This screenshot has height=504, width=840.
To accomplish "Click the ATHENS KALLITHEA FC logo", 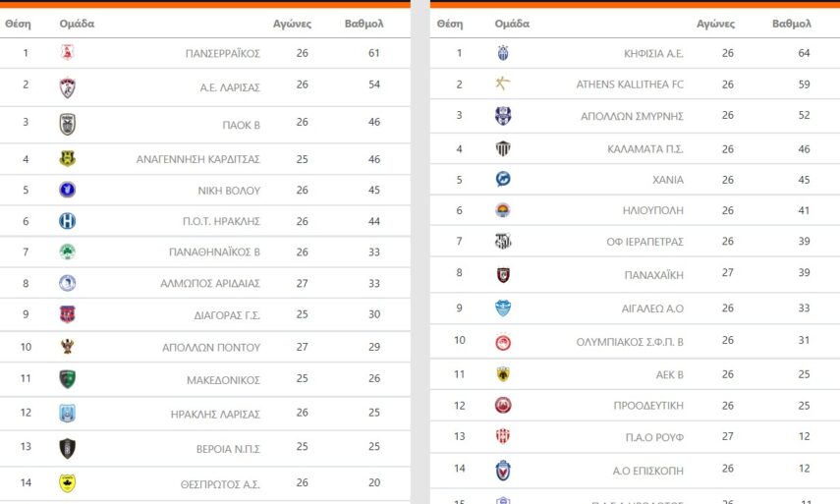I will 503,84.
